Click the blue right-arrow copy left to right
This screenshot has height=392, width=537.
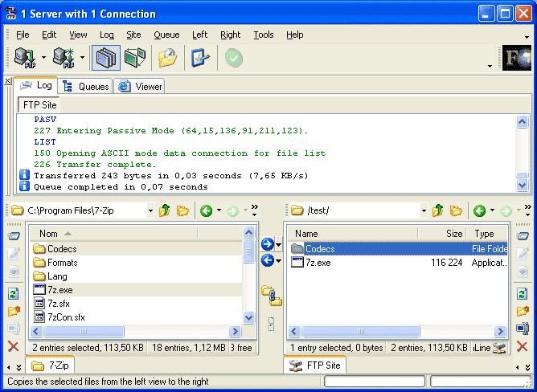pyautogui.click(x=268, y=244)
